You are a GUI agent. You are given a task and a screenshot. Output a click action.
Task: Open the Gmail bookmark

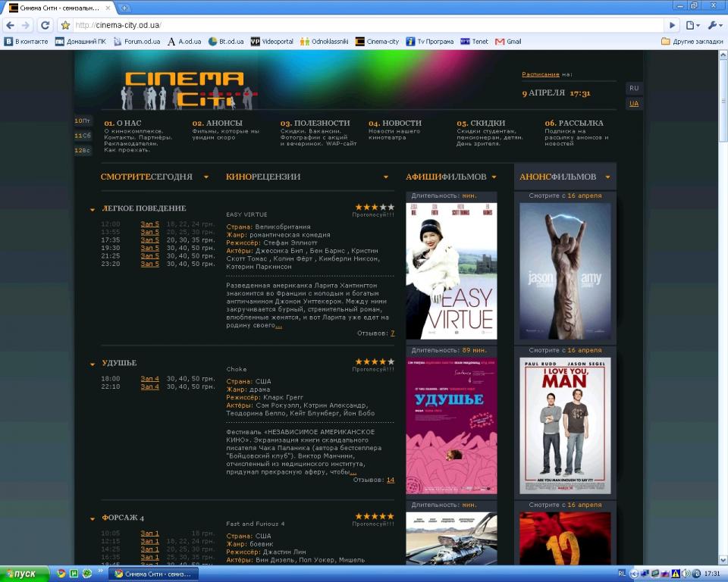click(x=508, y=42)
